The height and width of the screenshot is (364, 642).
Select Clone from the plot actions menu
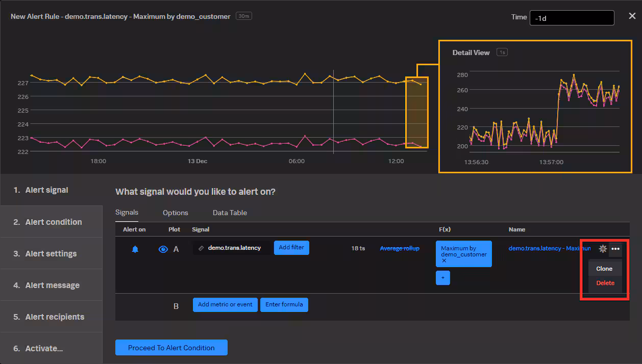click(x=604, y=269)
